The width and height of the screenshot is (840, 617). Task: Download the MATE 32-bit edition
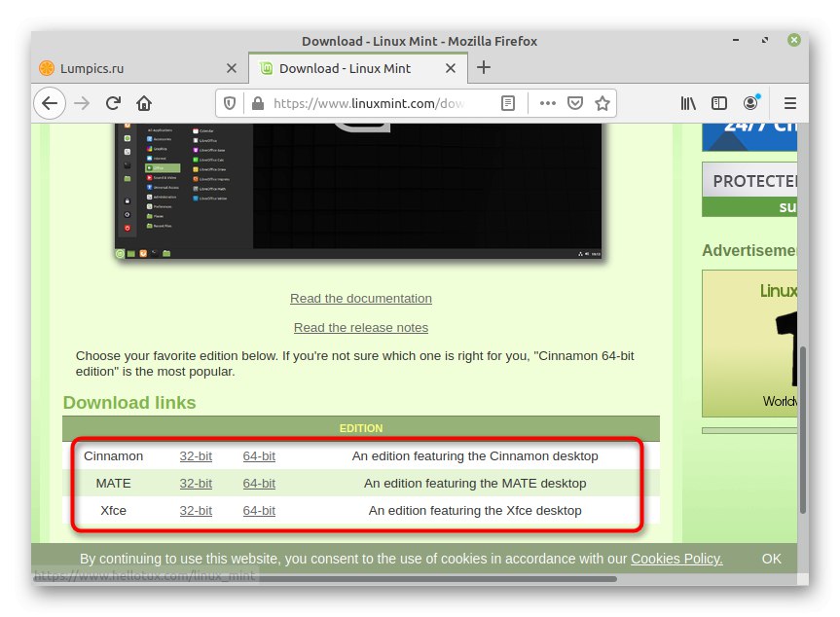[x=196, y=483]
